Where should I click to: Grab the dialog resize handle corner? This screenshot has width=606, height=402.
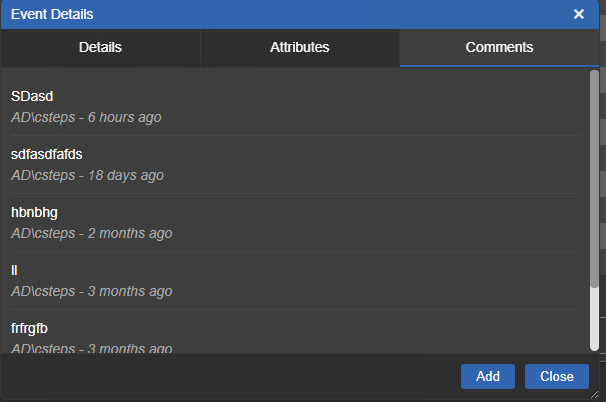(594, 394)
